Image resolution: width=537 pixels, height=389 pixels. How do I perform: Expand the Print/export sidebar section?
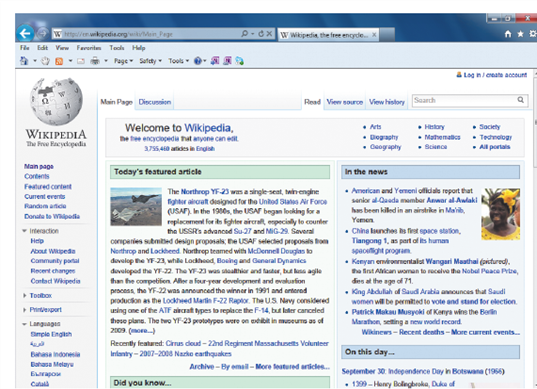click(x=24, y=310)
